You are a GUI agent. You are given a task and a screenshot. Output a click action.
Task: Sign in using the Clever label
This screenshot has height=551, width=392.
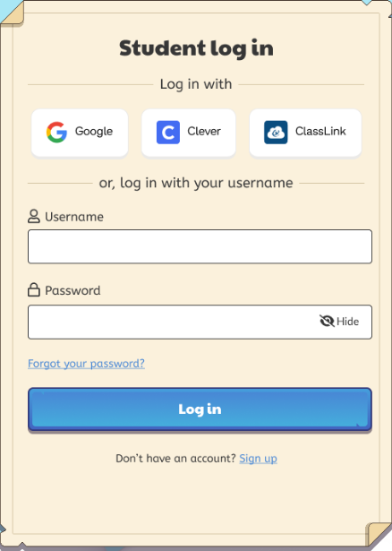pos(204,131)
